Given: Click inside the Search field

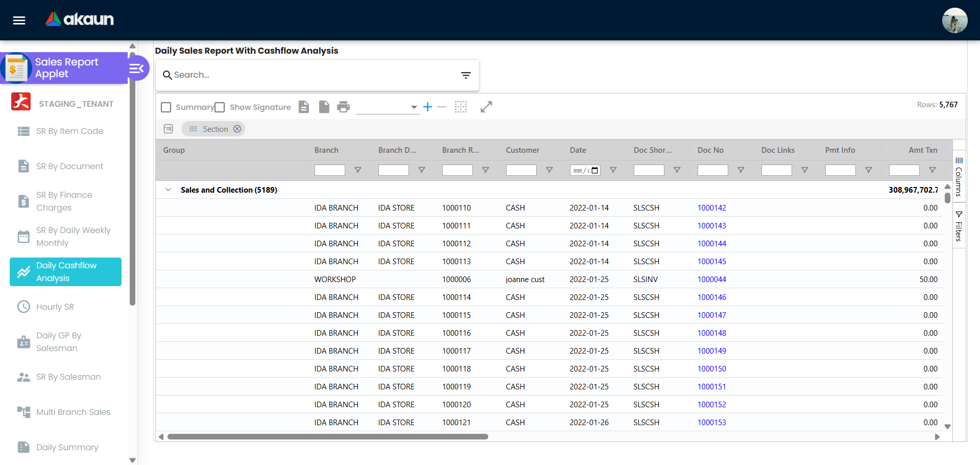Looking at the screenshot, I should click(306, 75).
